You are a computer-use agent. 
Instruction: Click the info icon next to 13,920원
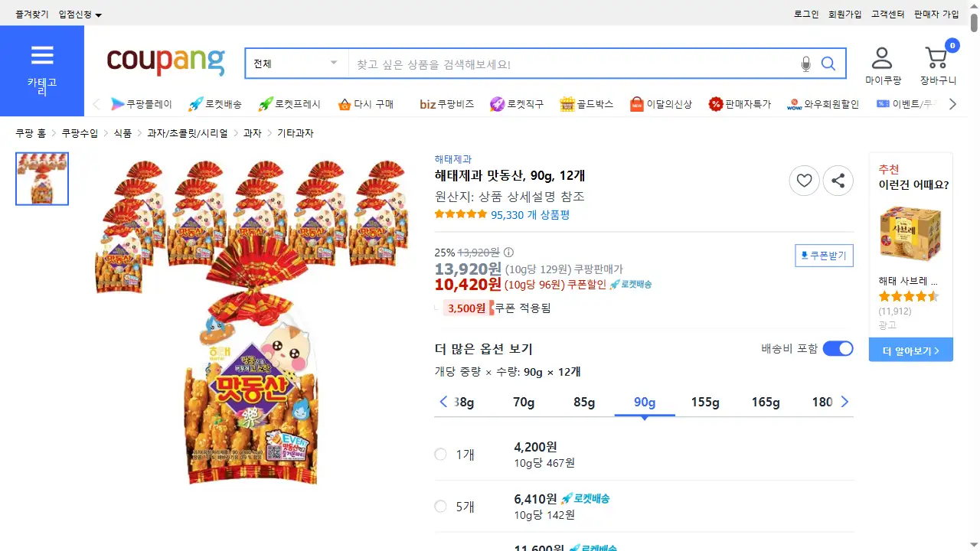click(x=508, y=252)
